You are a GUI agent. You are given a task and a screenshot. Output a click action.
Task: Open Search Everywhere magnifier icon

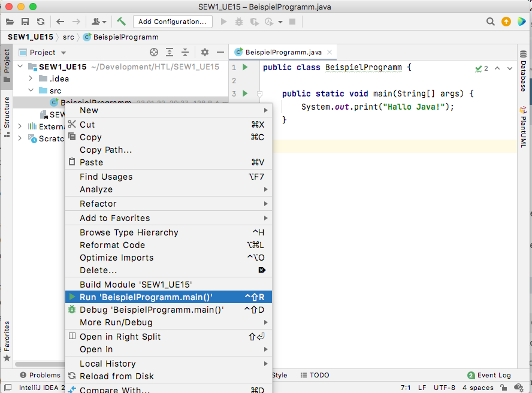coord(490,22)
